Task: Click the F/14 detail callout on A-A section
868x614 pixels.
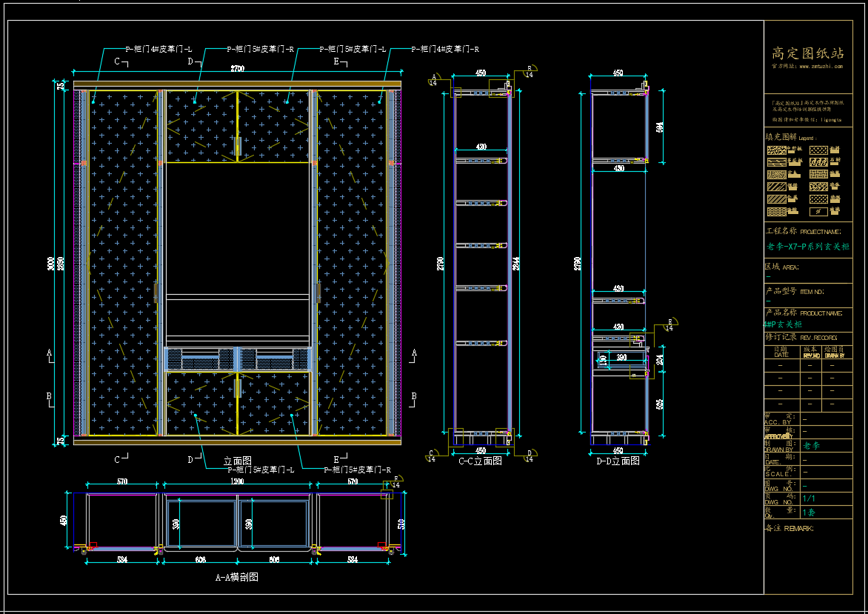Action: point(396,481)
